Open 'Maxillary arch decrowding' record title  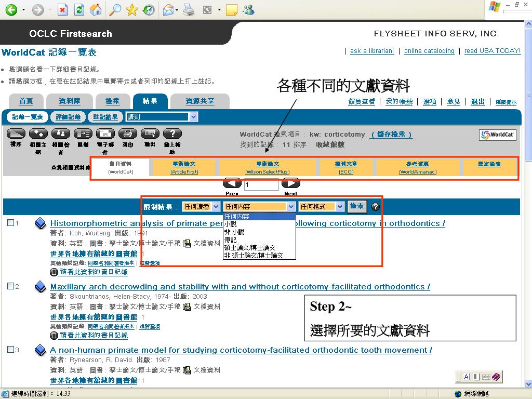pyautogui.click(x=240, y=287)
